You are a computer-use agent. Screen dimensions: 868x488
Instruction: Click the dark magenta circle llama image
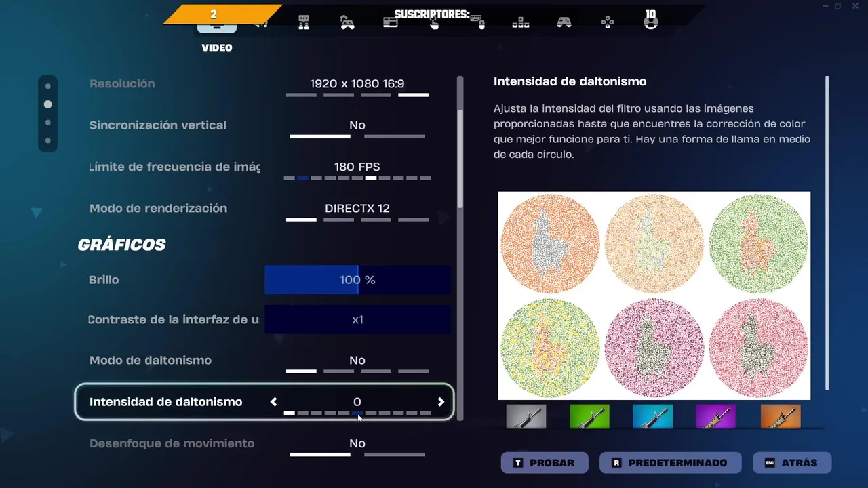(654, 348)
